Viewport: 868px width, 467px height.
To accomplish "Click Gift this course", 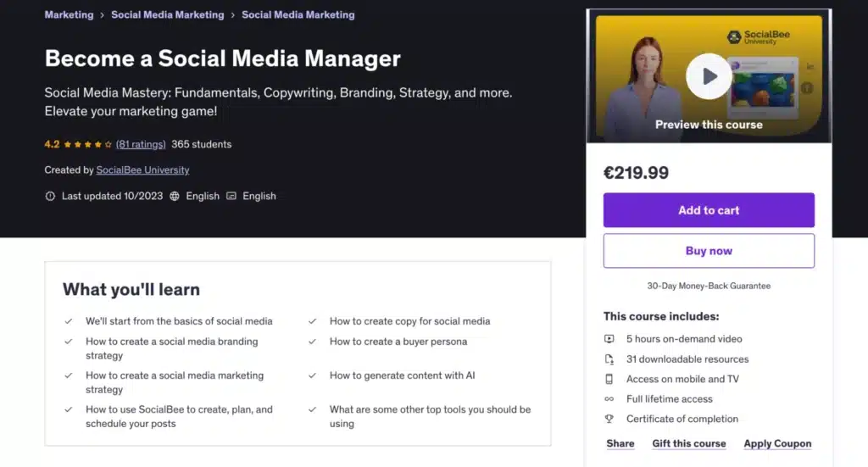I will click(688, 443).
